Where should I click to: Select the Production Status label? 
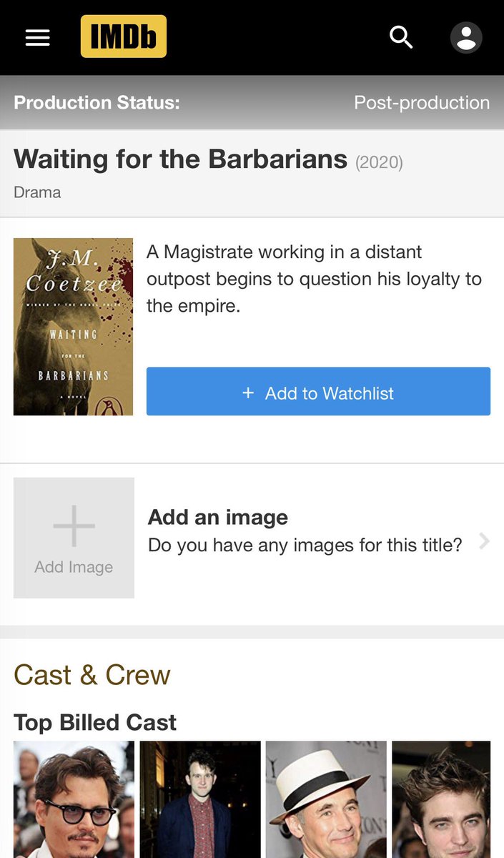click(x=97, y=102)
